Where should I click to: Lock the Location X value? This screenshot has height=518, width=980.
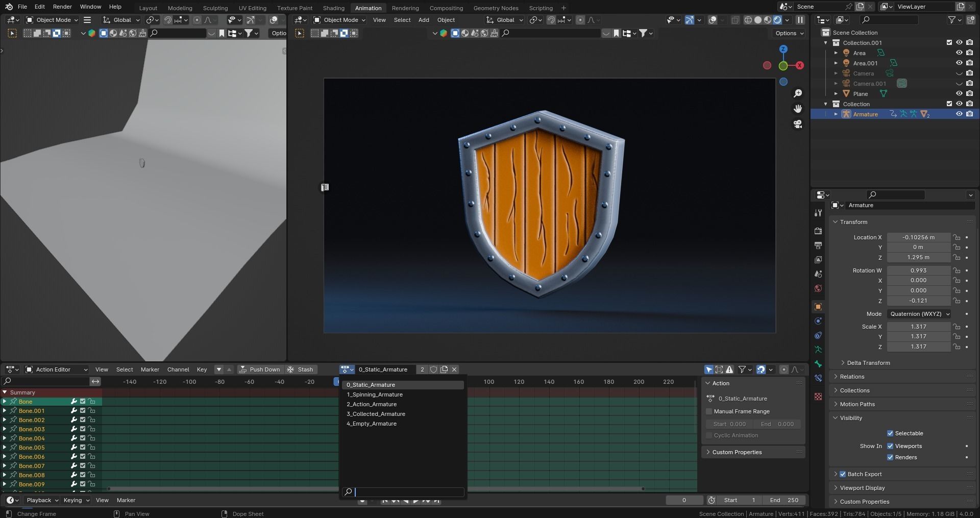[x=957, y=237]
